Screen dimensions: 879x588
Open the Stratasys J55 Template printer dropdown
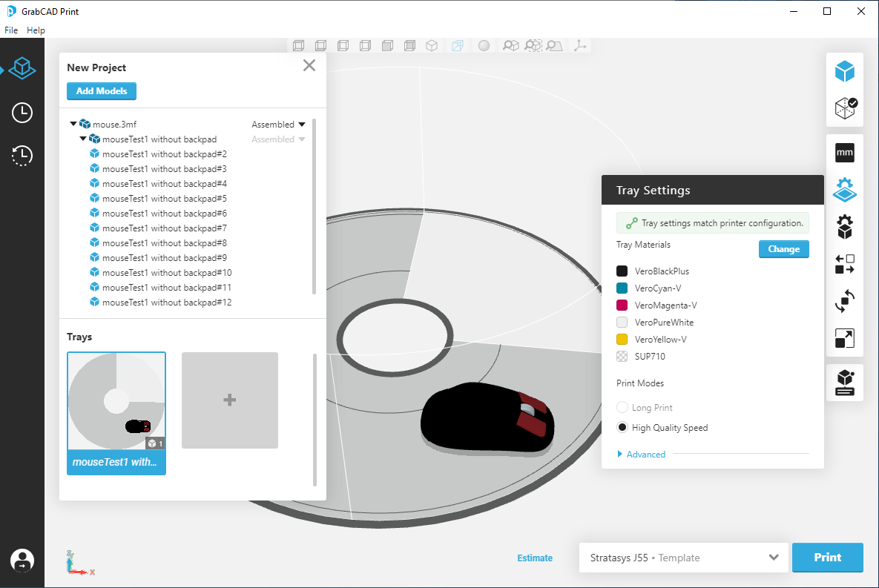coord(684,558)
